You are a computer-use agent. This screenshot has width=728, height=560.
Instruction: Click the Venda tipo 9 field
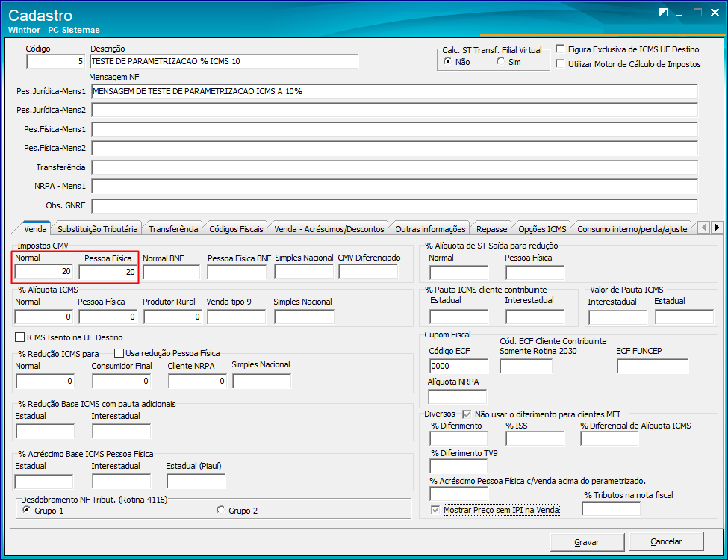pyautogui.click(x=237, y=317)
